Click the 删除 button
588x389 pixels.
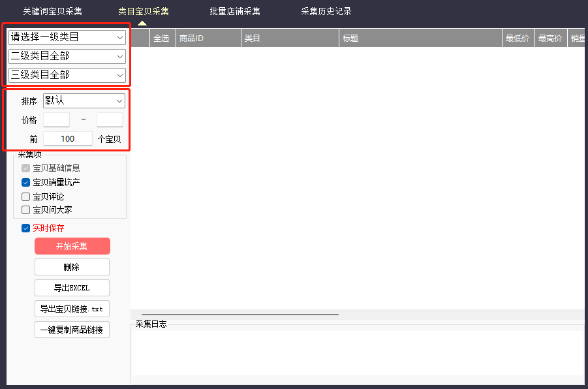(72, 267)
